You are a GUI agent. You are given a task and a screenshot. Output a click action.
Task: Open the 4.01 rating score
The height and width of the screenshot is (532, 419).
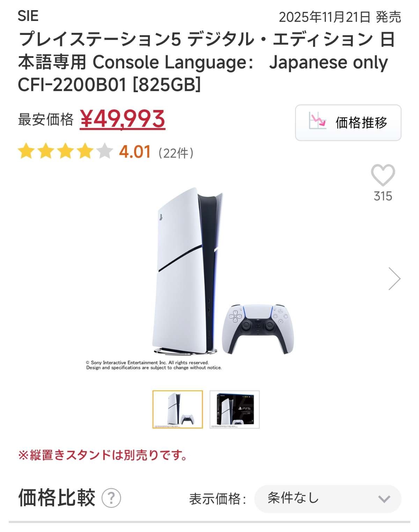point(135,152)
